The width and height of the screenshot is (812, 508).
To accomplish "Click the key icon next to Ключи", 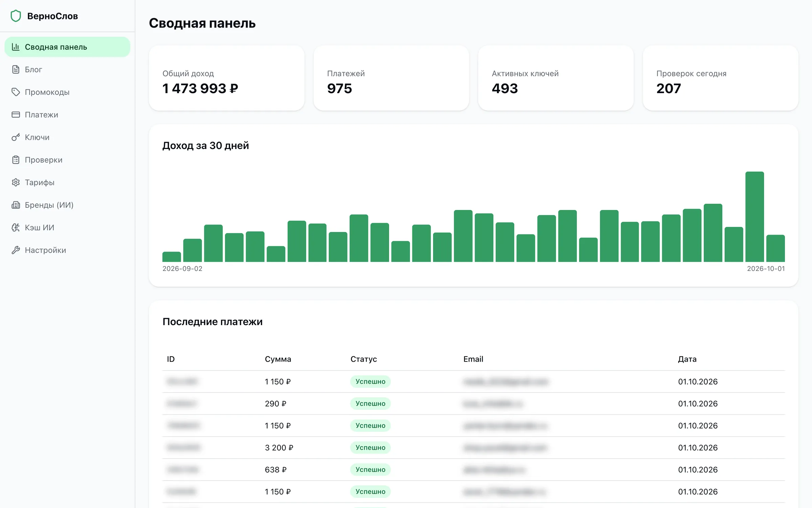I will [16, 137].
